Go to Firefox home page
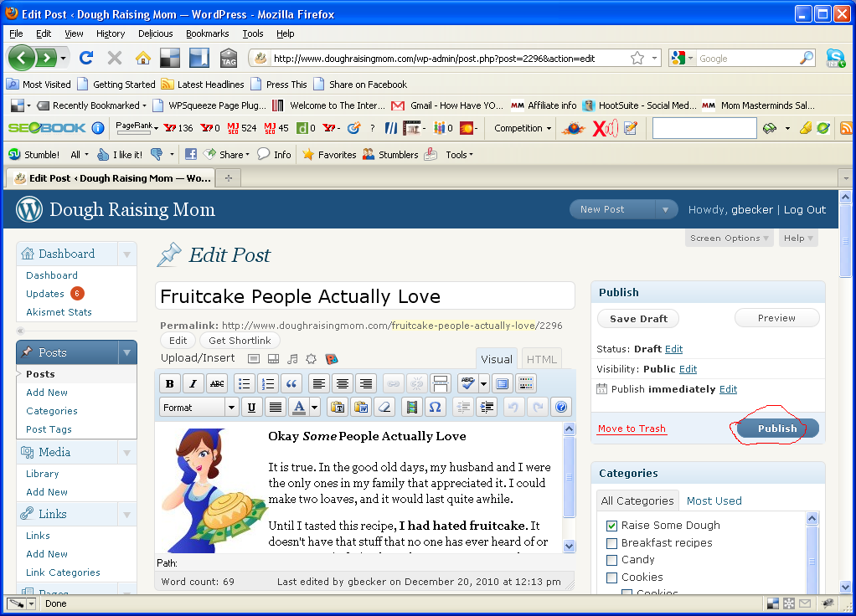The height and width of the screenshot is (616, 856). point(143,57)
